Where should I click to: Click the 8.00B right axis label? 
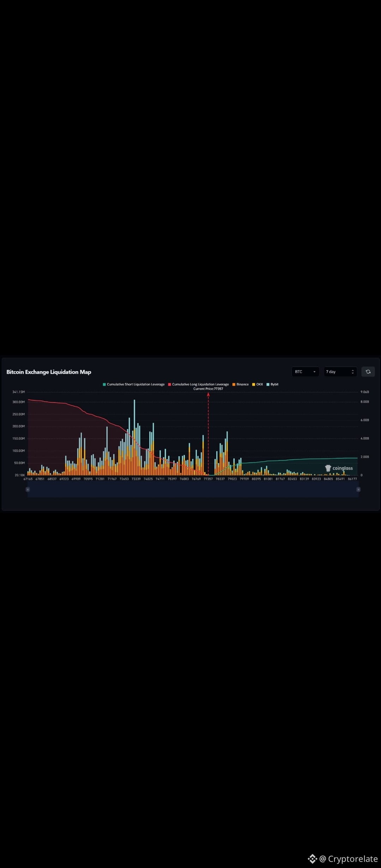pyautogui.click(x=365, y=402)
